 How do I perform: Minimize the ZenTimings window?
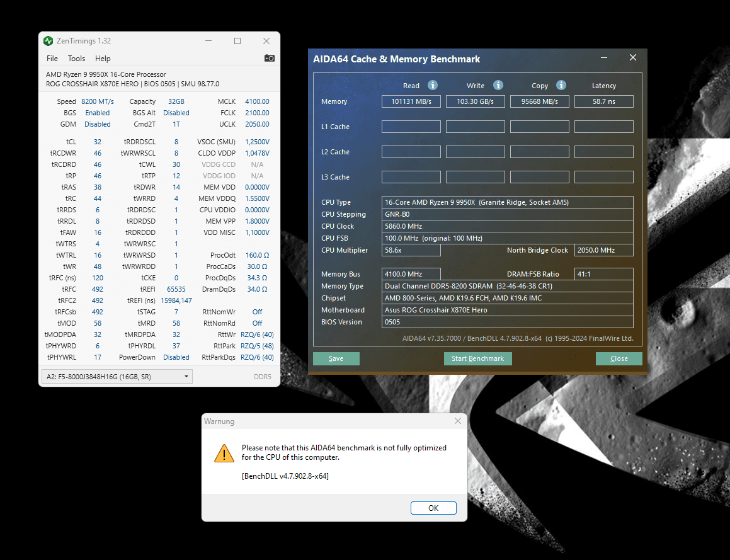coord(208,41)
